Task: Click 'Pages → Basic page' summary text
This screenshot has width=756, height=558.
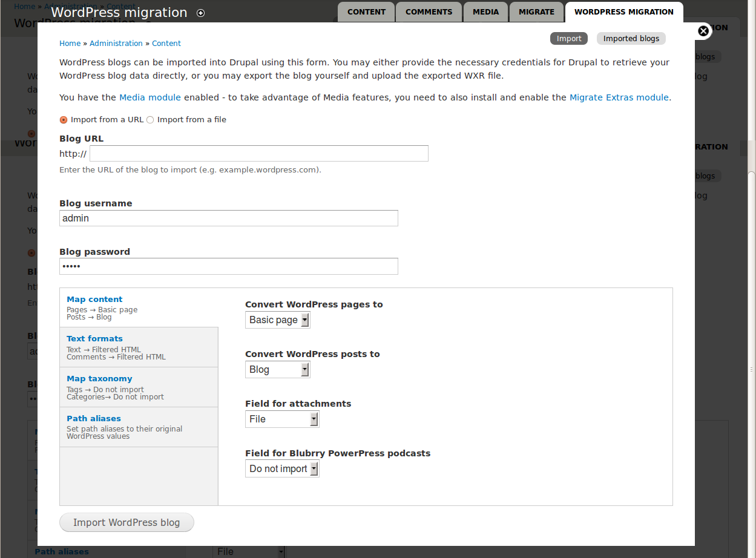Action: click(x=102, y=310)
